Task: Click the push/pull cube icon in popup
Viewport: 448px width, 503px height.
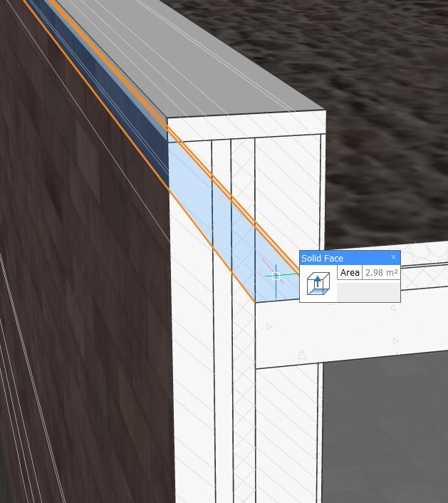Action: (x=318, y=284)
